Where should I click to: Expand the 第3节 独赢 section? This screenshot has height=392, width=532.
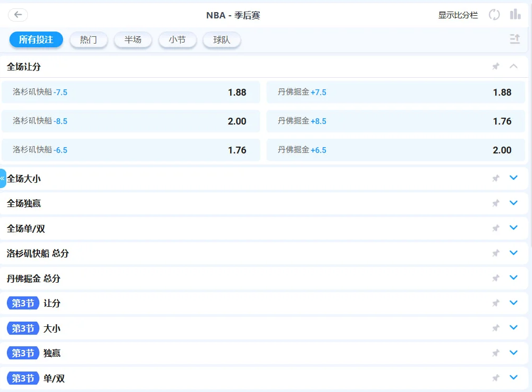pyautogui.click(x=514, y=353)
